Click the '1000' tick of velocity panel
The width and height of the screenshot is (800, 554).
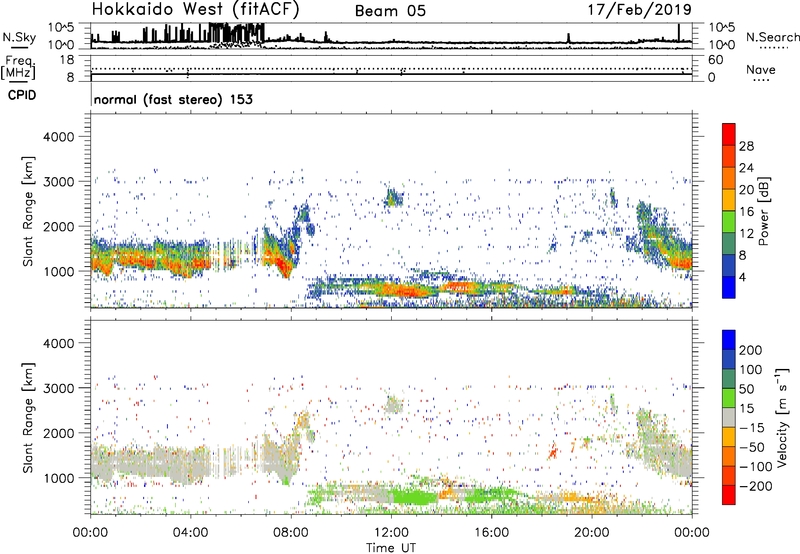pos(58,479)
